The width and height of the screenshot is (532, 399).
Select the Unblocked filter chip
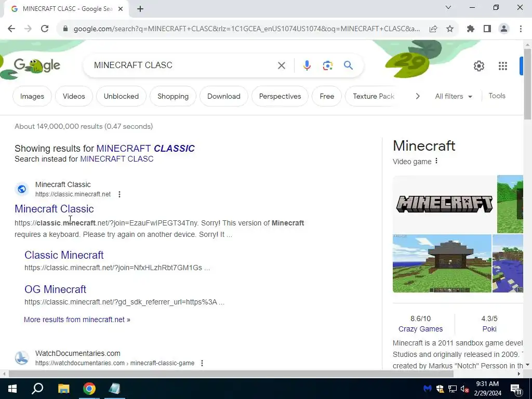[x=121, y=96]
